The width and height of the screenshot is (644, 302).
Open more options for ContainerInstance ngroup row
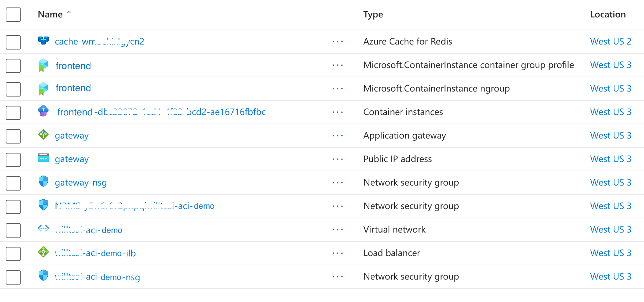(337, 89)
